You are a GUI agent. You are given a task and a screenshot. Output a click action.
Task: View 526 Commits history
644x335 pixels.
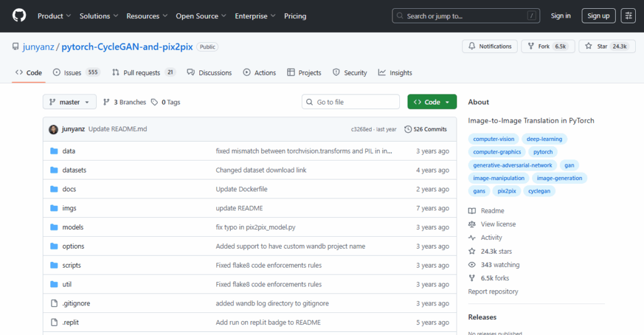tap(426, 129)
